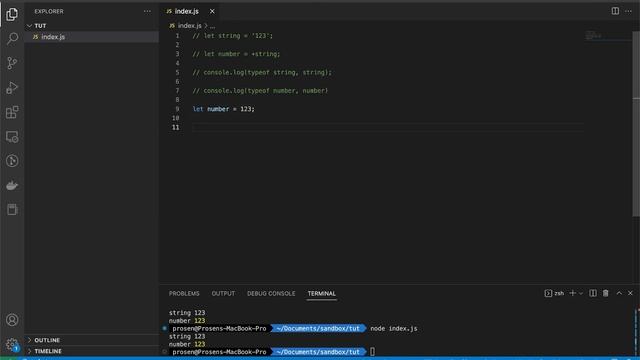Viewport: 640px width, 360px height.
Task: Expand the TIMELINE section
Action: [x=92, y=351]
